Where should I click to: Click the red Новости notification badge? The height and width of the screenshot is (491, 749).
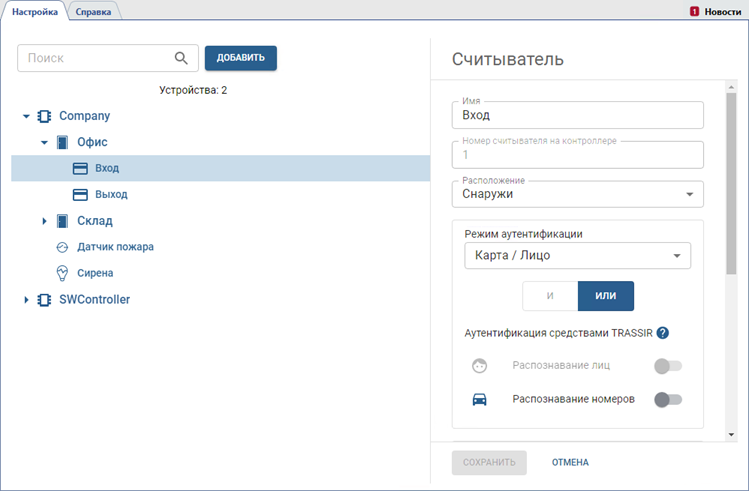click(694, 11)
